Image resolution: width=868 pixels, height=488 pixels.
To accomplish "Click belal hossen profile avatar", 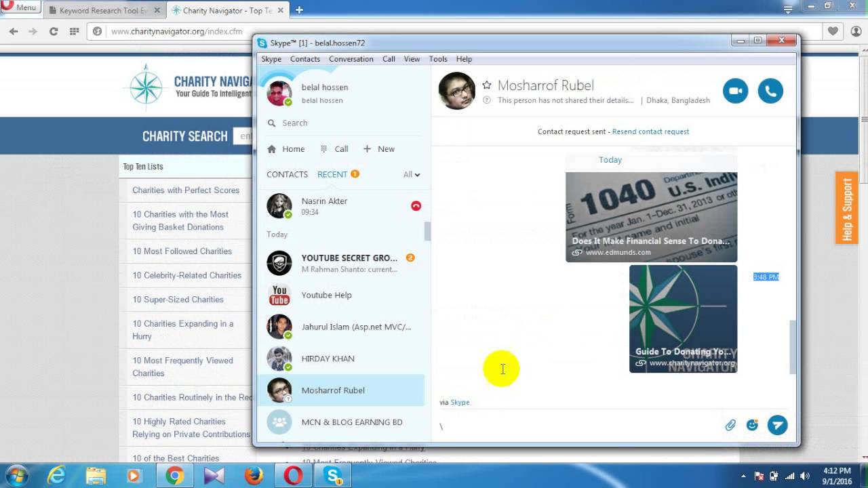I will (279, 93).
